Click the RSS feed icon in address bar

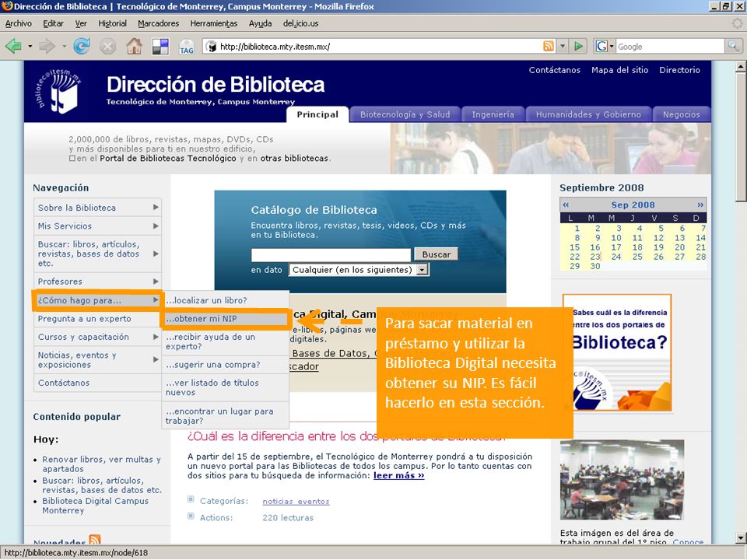point(549,46)
